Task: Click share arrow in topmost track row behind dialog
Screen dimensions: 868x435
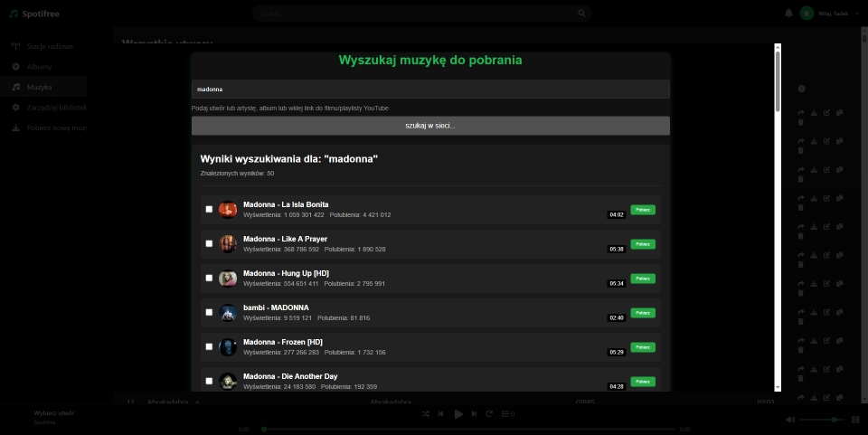Action: 800,112
